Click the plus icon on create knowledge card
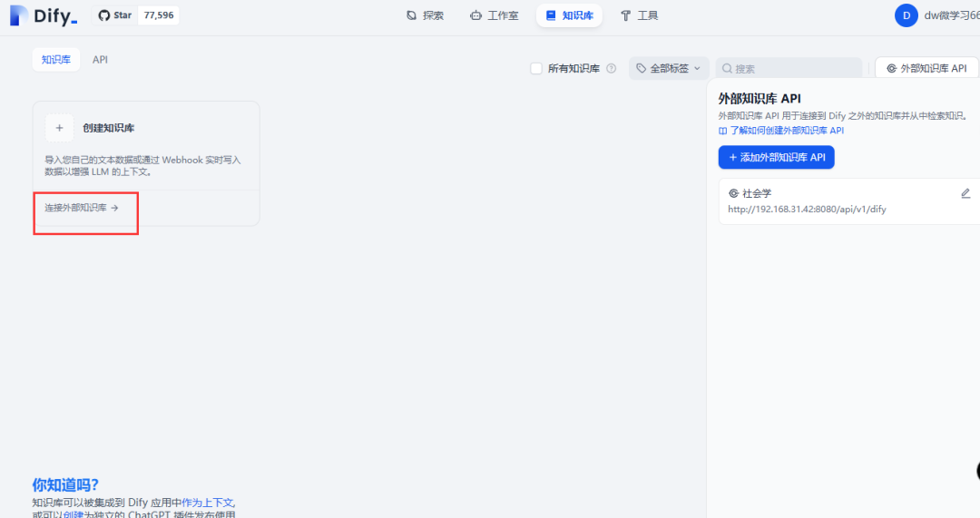 59,128
